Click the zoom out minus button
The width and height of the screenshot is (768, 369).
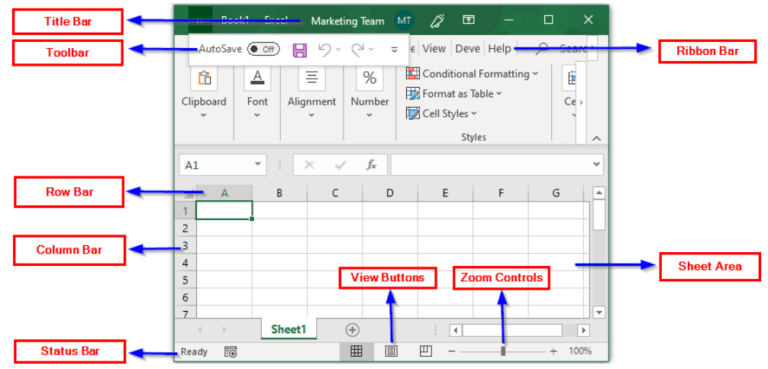click(452, 351)
